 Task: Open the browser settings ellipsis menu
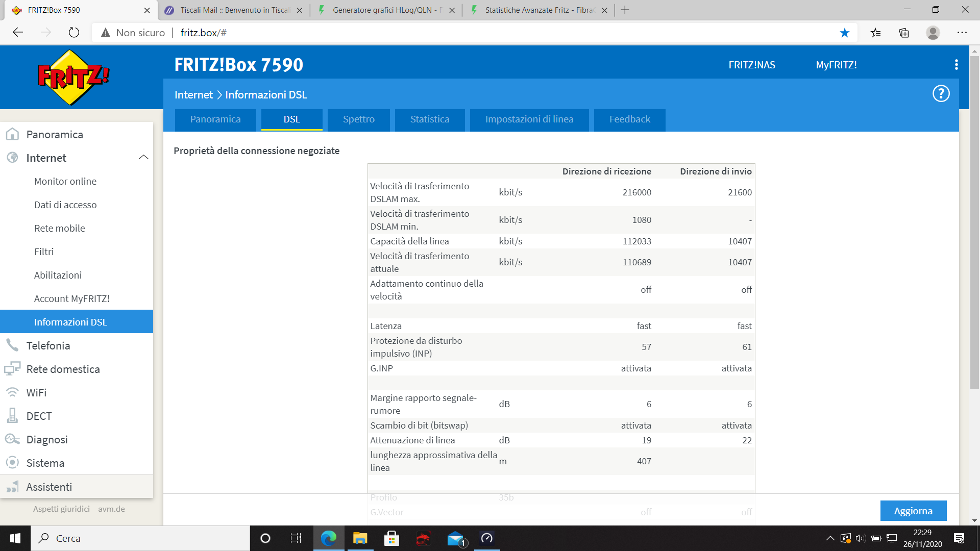[x=962, y=33]
